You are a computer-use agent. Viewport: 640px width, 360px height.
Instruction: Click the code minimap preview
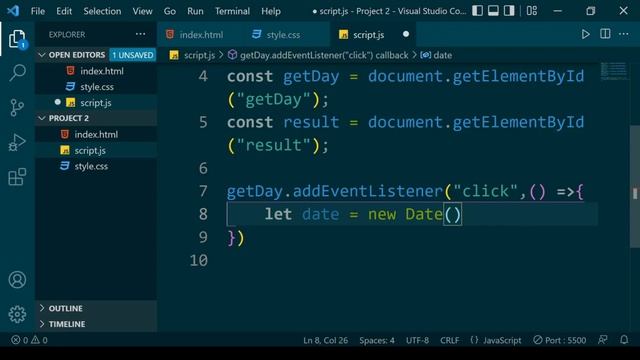pos(613,71)
